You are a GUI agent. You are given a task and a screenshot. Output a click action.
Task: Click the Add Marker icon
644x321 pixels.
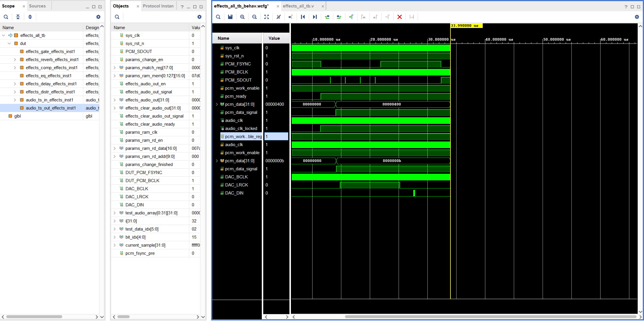tap(351, 17)
